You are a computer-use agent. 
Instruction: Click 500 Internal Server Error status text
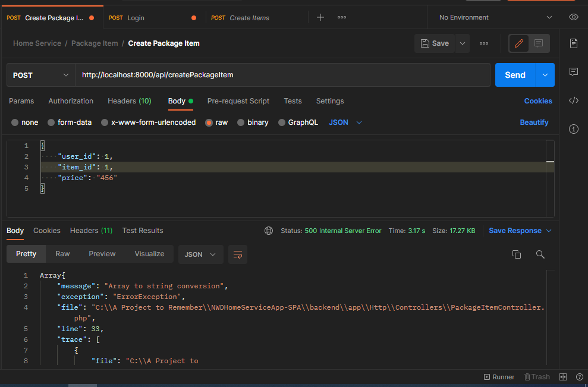[x=342, y=231]
